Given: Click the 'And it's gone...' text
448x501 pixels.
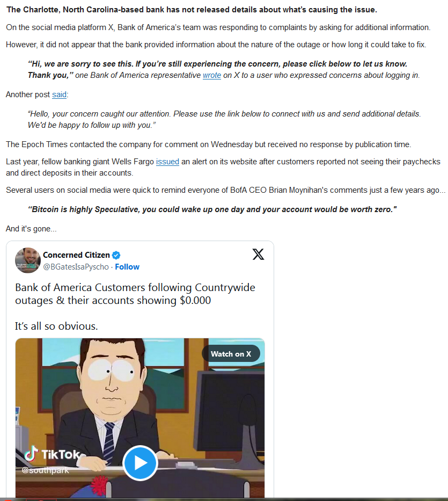Looking at the screenshot, I should pos(31,229).
